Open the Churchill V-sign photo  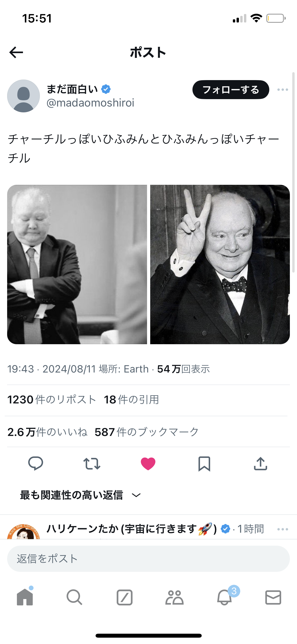(x=220, y=264)
